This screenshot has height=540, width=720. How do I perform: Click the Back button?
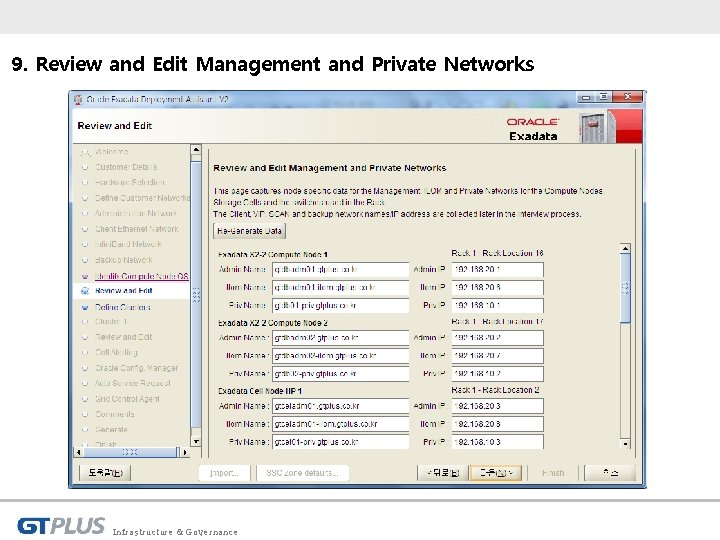coord(443,472)
